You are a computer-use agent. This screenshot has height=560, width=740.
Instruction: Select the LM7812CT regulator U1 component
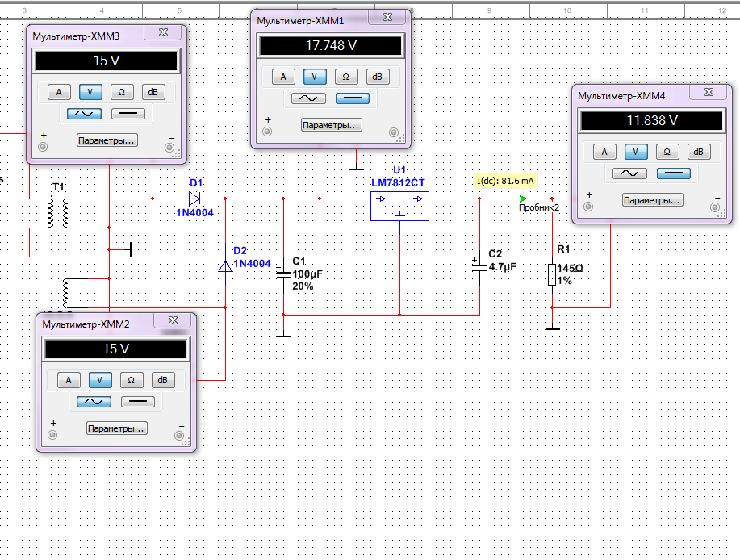pos(399,206)
